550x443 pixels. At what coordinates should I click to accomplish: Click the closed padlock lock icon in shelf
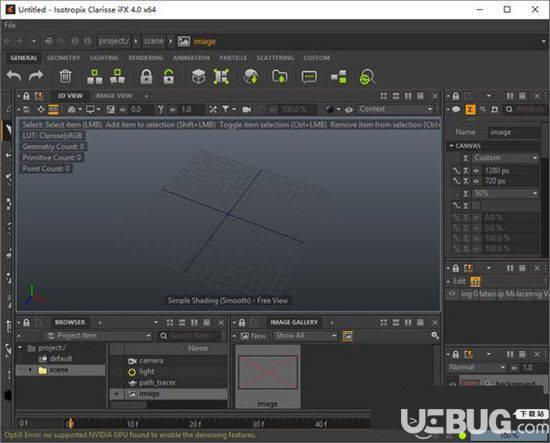tap(146, 76)
